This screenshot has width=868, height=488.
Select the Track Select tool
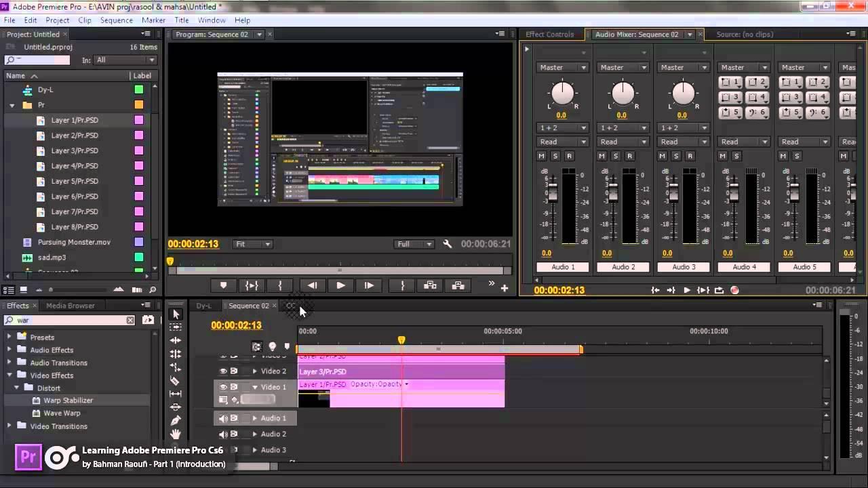point(176,327)
